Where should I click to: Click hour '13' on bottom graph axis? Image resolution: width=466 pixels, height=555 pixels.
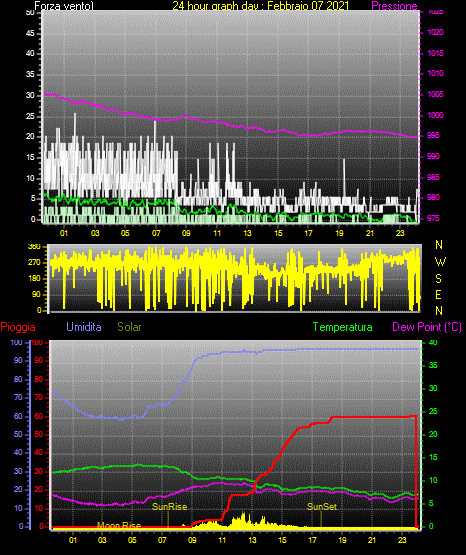click(252, 540)
